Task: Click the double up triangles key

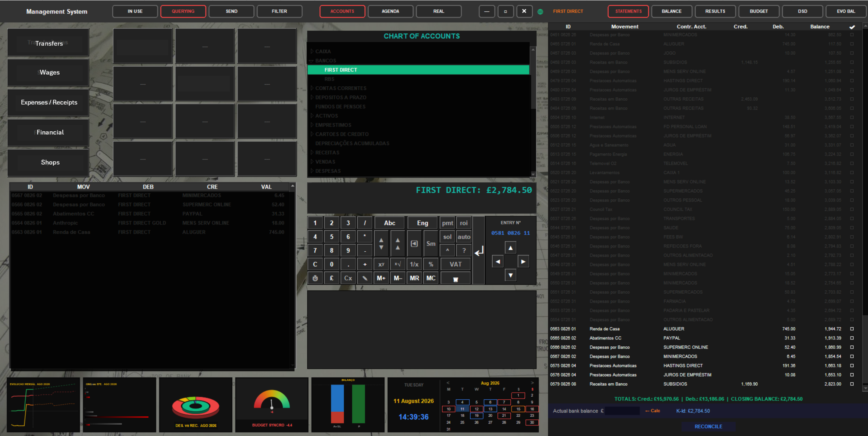Action: (x=398, y=244)
